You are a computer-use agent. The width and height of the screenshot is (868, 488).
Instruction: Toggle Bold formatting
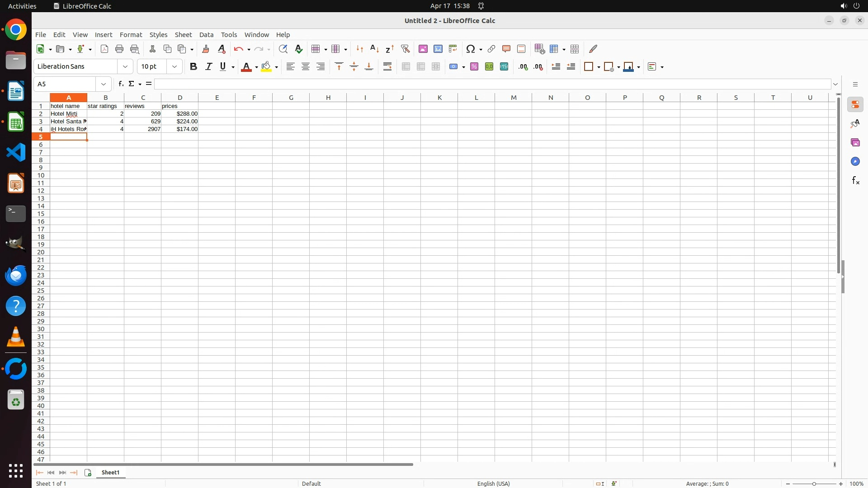(x=193, y=67)
